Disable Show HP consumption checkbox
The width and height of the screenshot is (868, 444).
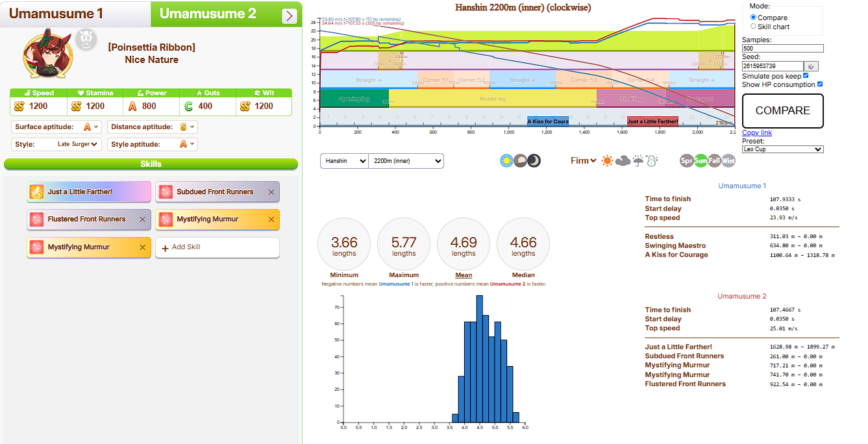point(820,84)
